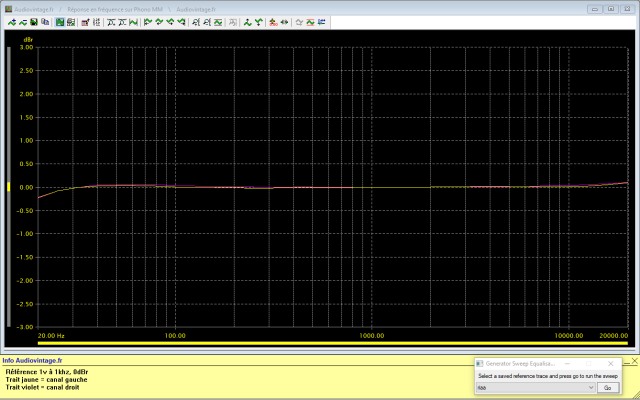
Task: Click the green wave with minus icon
Action: pos(23,22)
